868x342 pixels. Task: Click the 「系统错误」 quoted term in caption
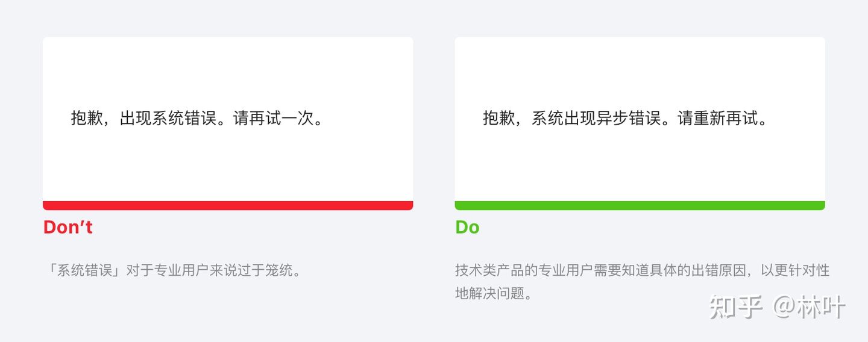tap(84, 270)
